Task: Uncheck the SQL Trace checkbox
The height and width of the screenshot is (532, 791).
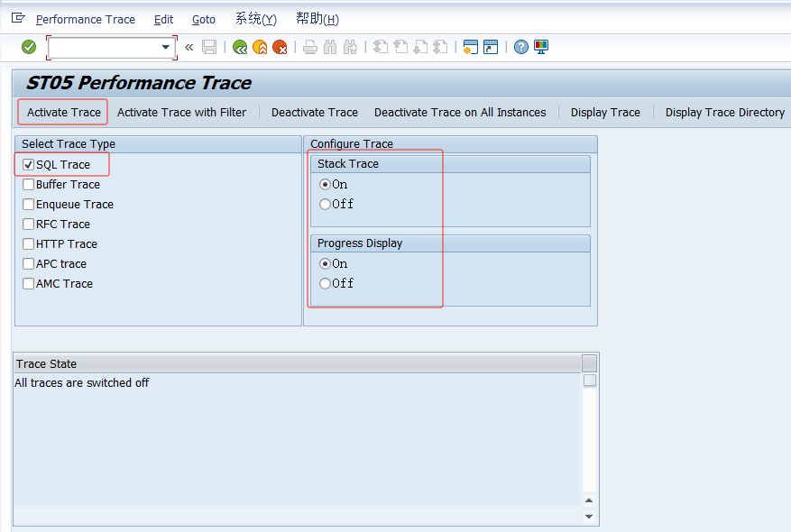Action: click(28, 164)
